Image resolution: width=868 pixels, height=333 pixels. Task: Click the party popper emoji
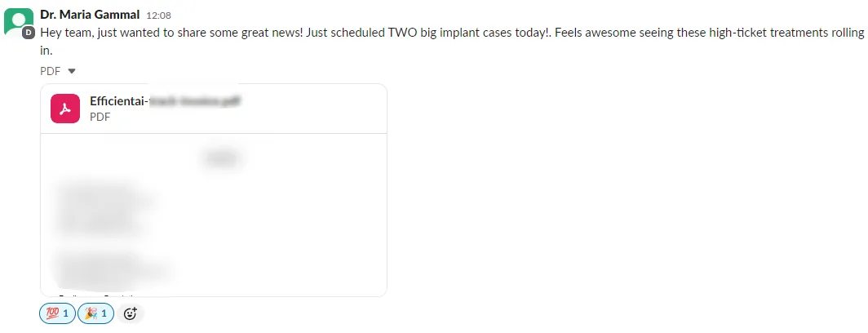[x=89, y=313]
